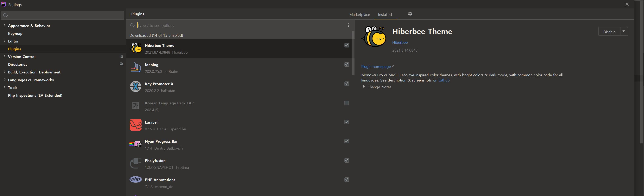The width and height of the screenshot is (644, 196).
Task: Click the plugin search magnifier icon
Action: pyautogui.click(x=133, y=25)
